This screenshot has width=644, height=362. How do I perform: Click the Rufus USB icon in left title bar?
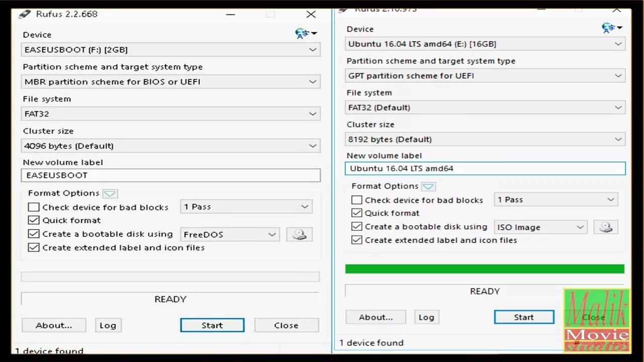25,14
